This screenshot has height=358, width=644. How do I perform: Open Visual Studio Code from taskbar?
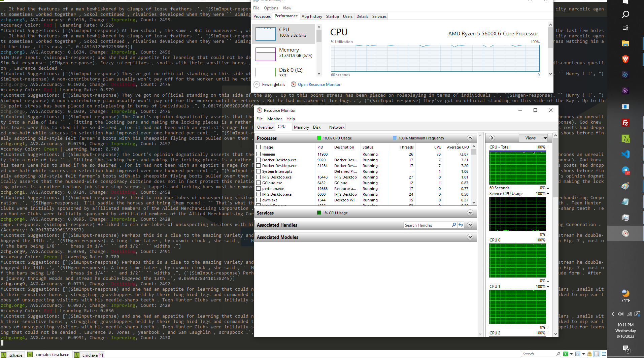625,154
